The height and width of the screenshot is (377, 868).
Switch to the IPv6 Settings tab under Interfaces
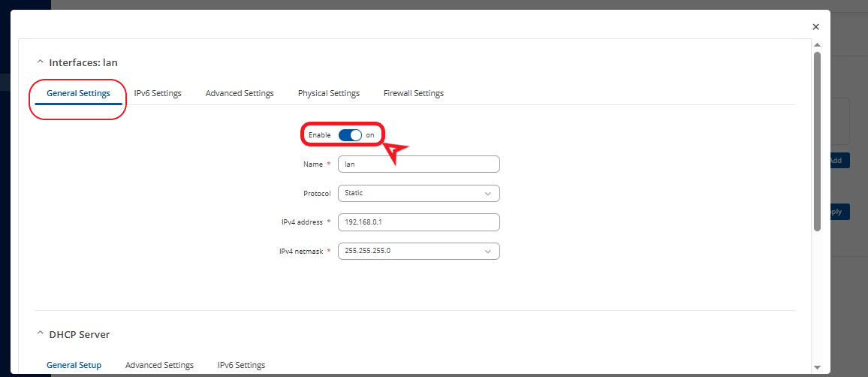[x=158, y=94]
